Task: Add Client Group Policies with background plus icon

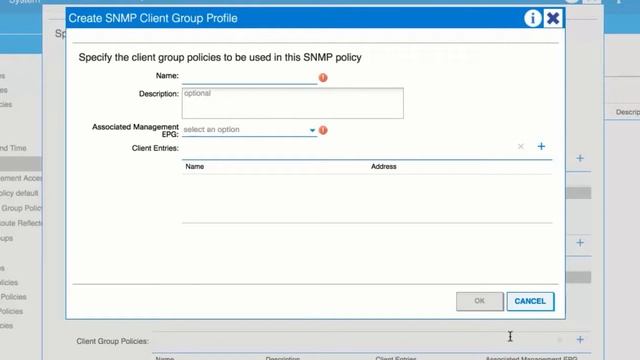Action: (580, 340)
